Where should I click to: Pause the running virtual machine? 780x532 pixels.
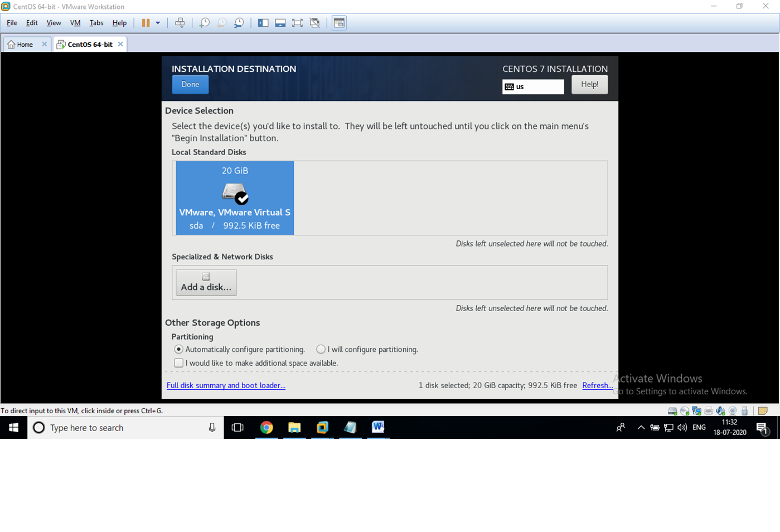147,22
